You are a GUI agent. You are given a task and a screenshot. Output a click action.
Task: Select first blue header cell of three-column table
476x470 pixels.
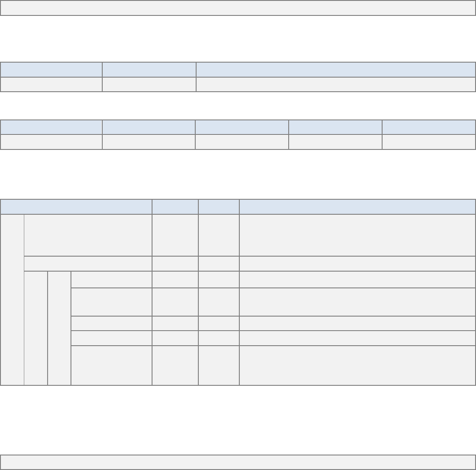[x=51, y=70]
